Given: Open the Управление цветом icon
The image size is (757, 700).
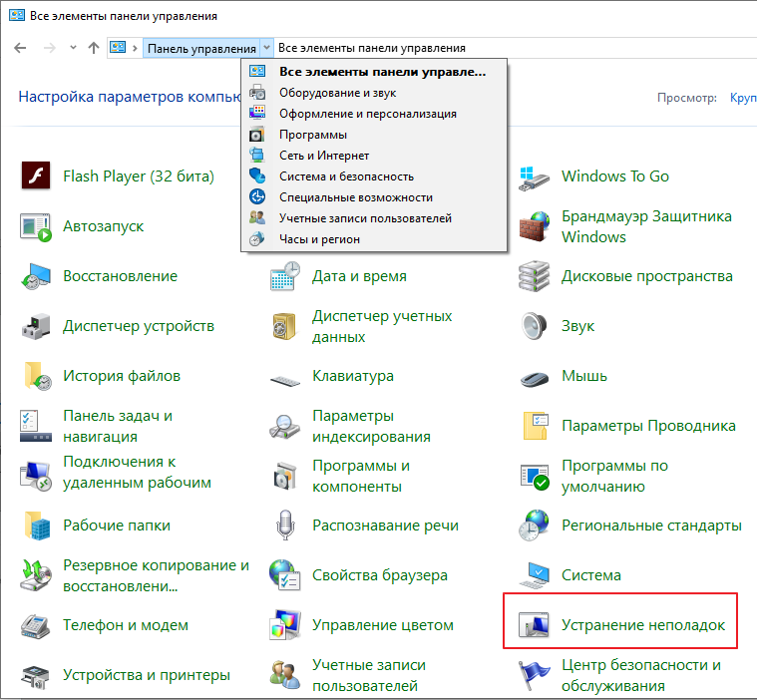Looking at the screenshot, I should [x=285, y=625].
